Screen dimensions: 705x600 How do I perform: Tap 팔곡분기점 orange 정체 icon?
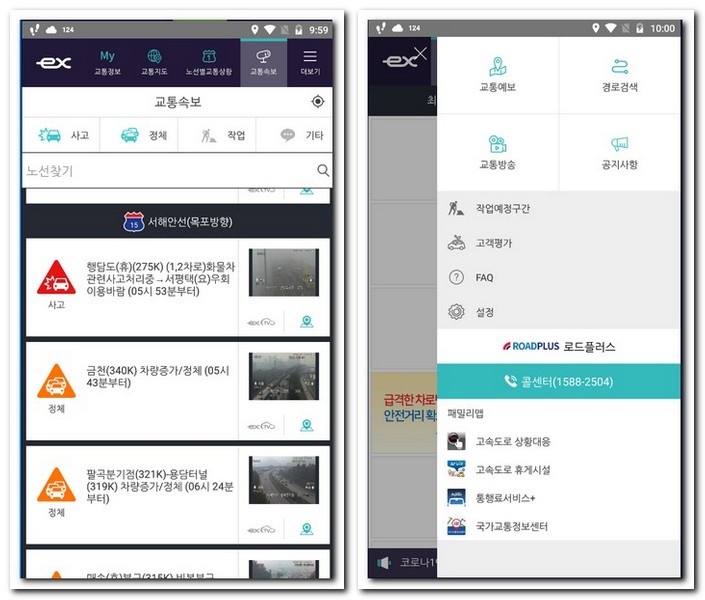click(56, 485)
